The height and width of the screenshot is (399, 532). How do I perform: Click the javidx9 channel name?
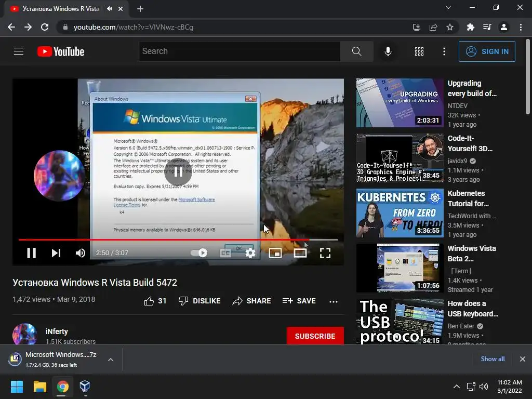[457, 161]
